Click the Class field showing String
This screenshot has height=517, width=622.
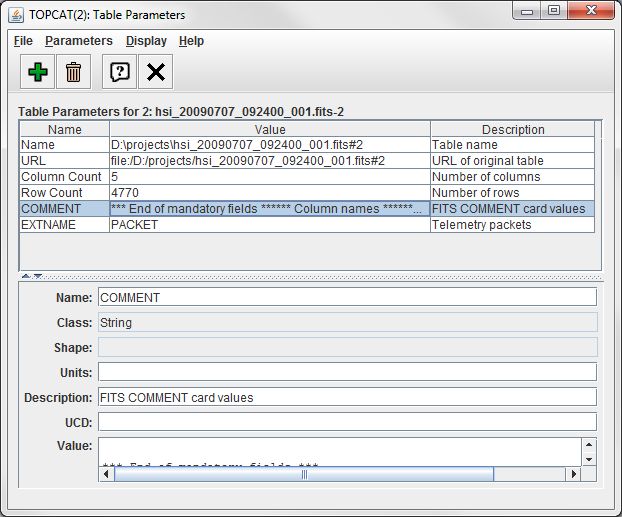[x=347, y=322]
